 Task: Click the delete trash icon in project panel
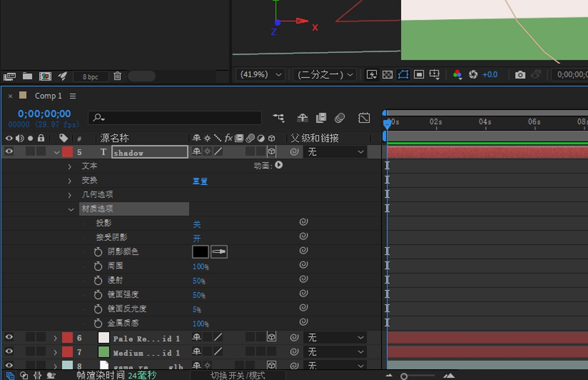coord(117,76)
